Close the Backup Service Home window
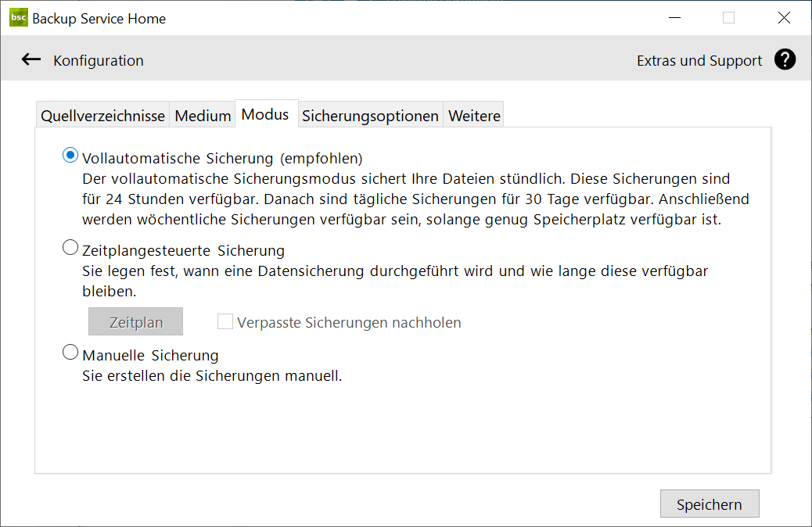Screen dimensions: 812x527 tap(784, 18)
